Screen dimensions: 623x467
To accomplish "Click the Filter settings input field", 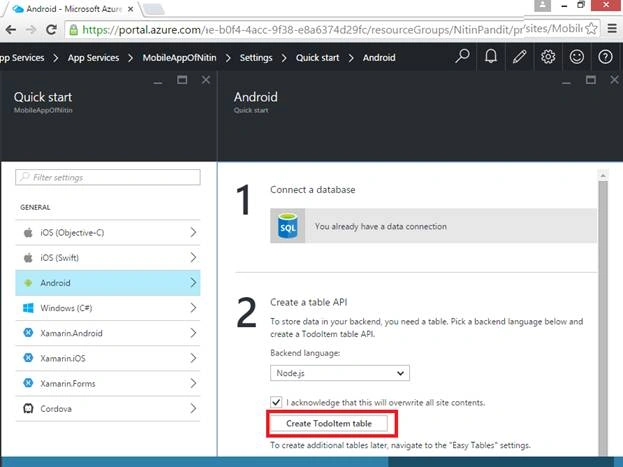I will pos(108,177).
